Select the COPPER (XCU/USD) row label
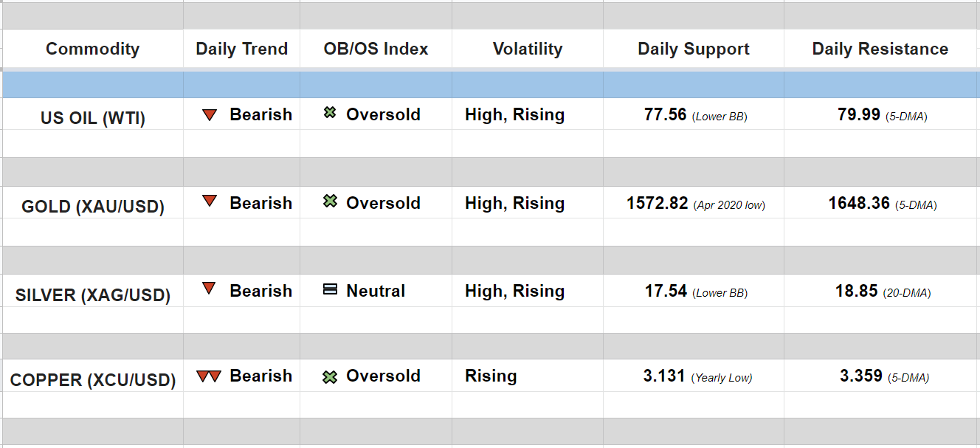The height and width of the screenshot is (448, 980). click(x=93, y=381)
